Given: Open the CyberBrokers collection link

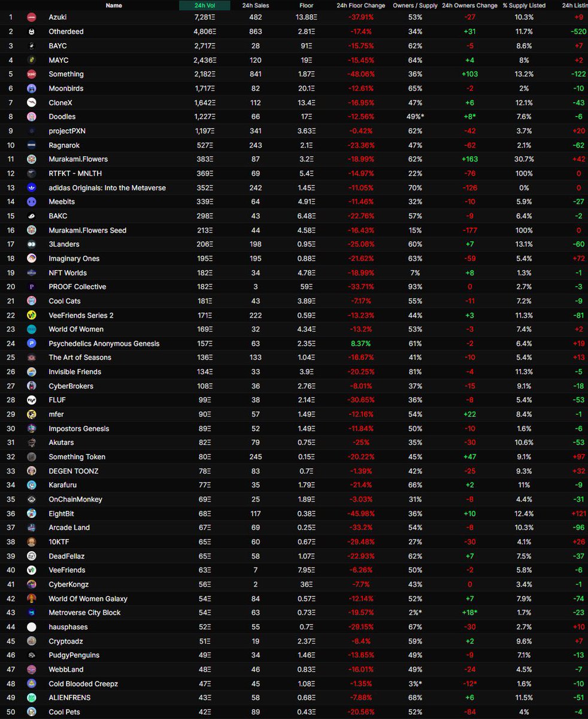Looking at the screenshot, I should pyautogui.click(x=71, y=386).
